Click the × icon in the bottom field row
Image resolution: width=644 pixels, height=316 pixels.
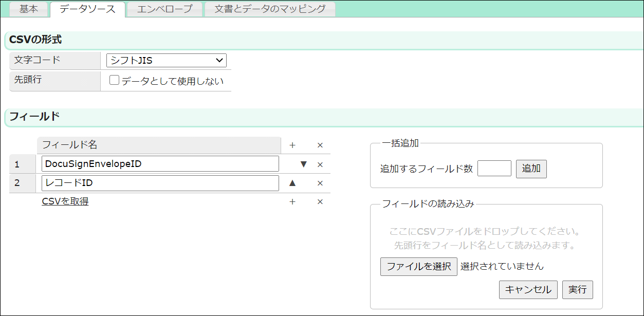pyautogui.click(x=320, y=201)
